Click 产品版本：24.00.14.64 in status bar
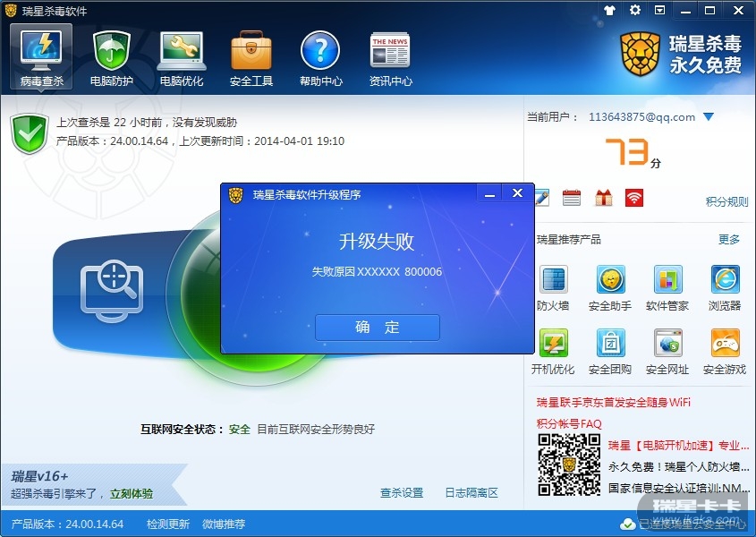 [x=67, y=524]
